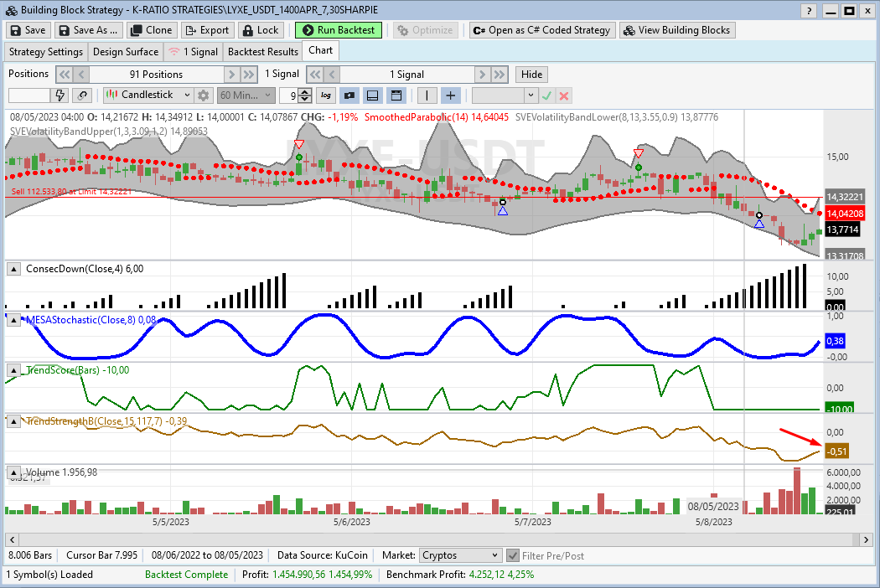This screenshot has height=588, width=880.
Task: Click the lightning bolt symbol load icon
Action: click(x=60, y=95)
